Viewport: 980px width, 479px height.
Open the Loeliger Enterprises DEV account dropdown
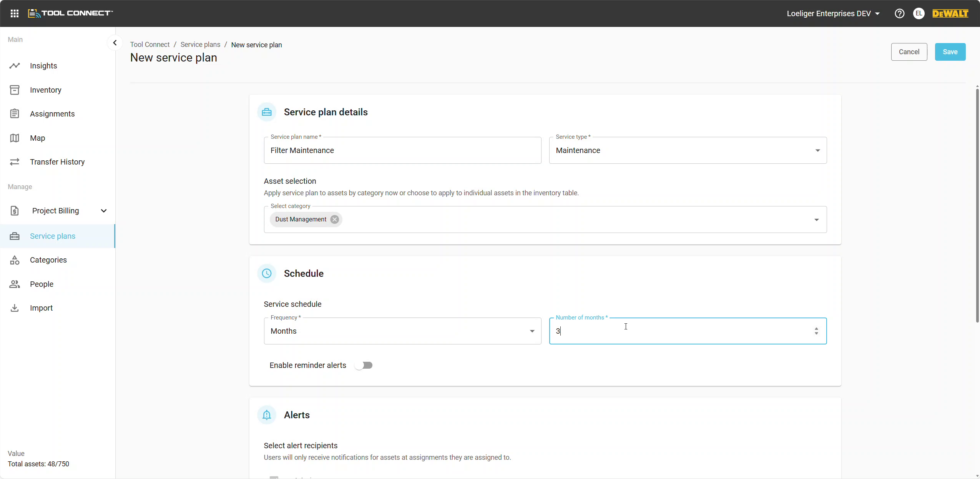833,13
